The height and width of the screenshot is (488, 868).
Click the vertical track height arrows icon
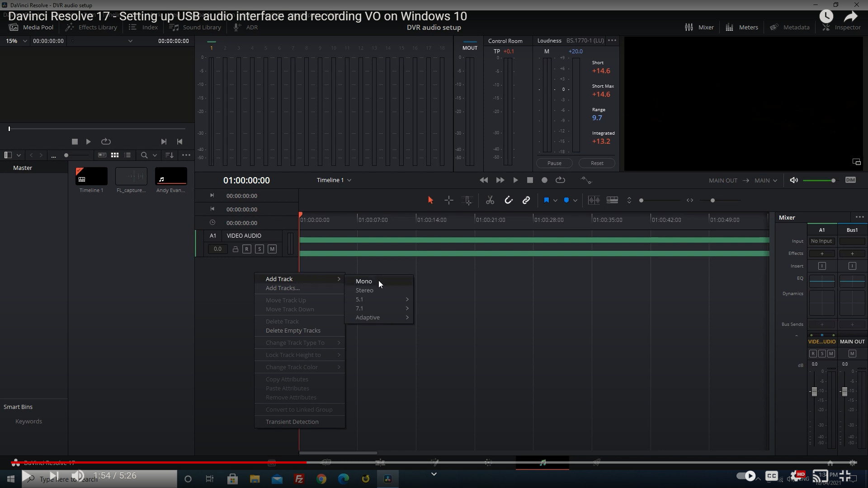pyautogui.click(x=629, y=200)
